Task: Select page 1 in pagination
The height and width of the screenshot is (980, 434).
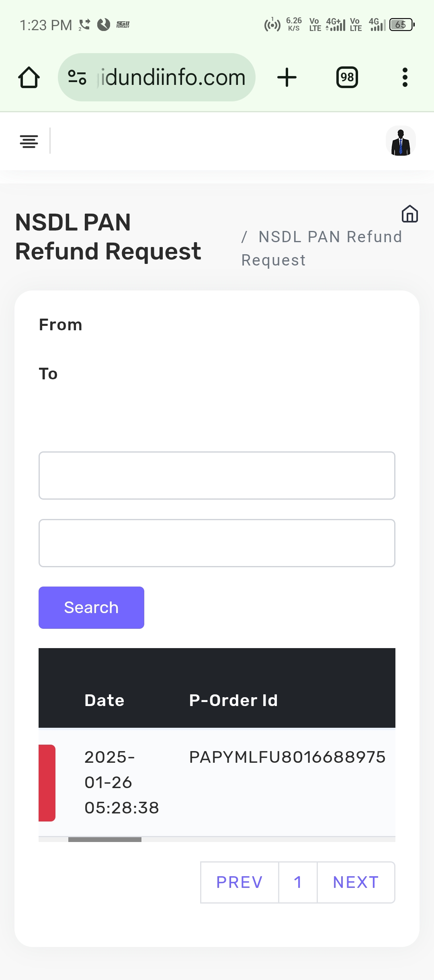Action: [298, 882]
